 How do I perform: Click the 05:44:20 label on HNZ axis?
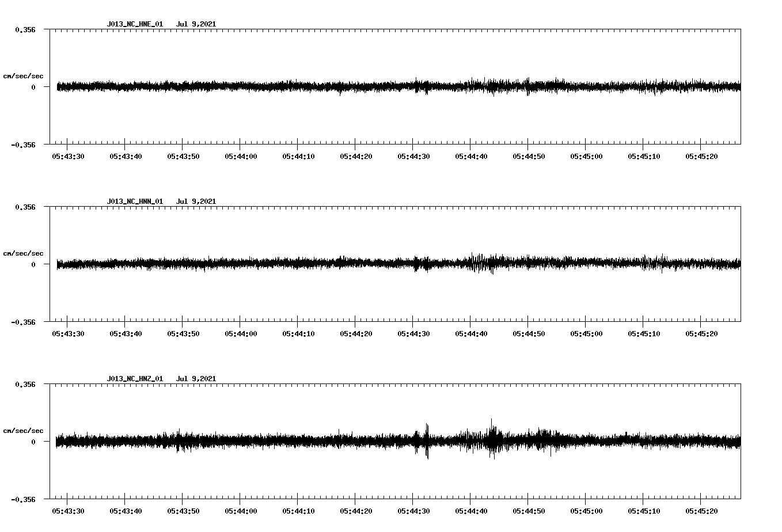(x=356, y=511)
